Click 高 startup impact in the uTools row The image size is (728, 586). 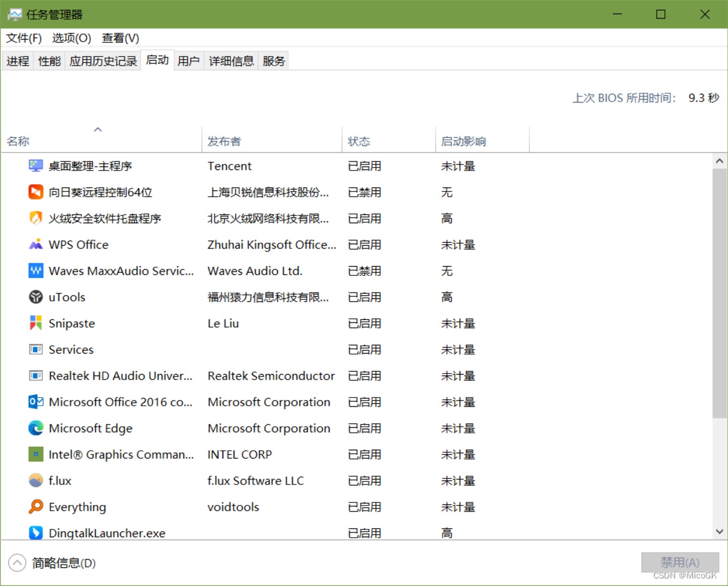click(x=447, y=297)
